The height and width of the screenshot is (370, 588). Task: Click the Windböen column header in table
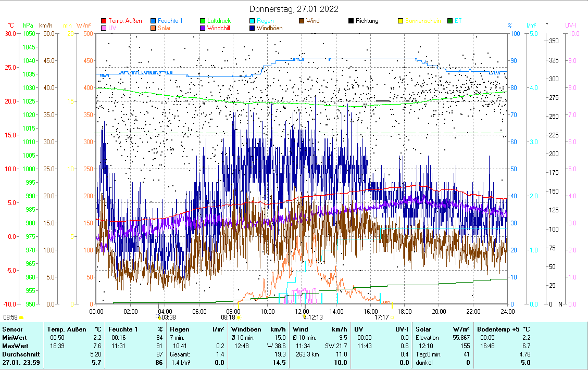pyautogui.click(x=245, y=329)
